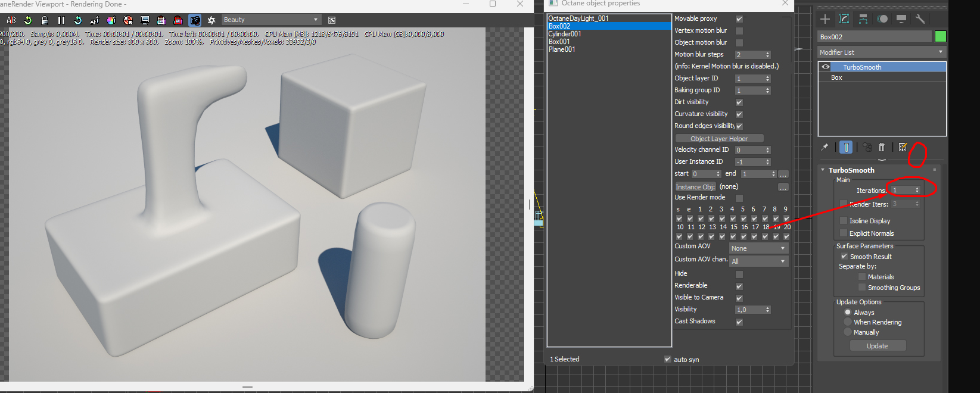Collapse the TurboSmooth rollout
This screenshot has height=393, width=980.
point(823,170)
